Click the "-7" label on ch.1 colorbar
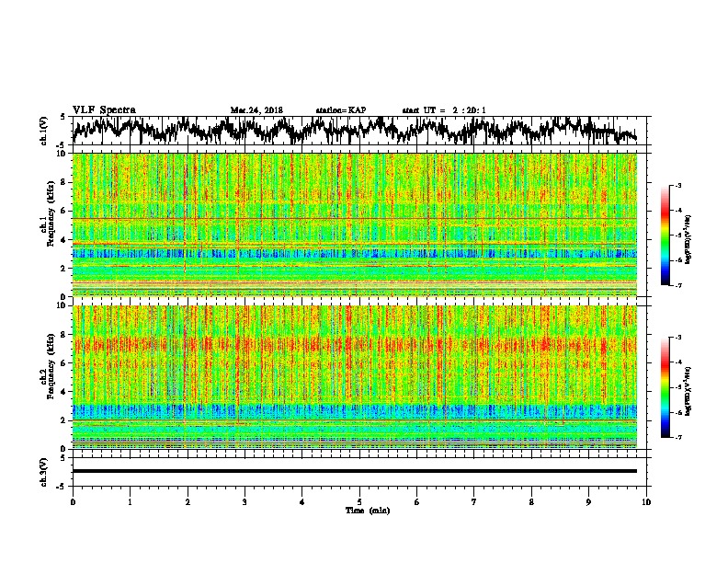Image resolution: width=728 pixels, height=563 pixels. [678, 285]
